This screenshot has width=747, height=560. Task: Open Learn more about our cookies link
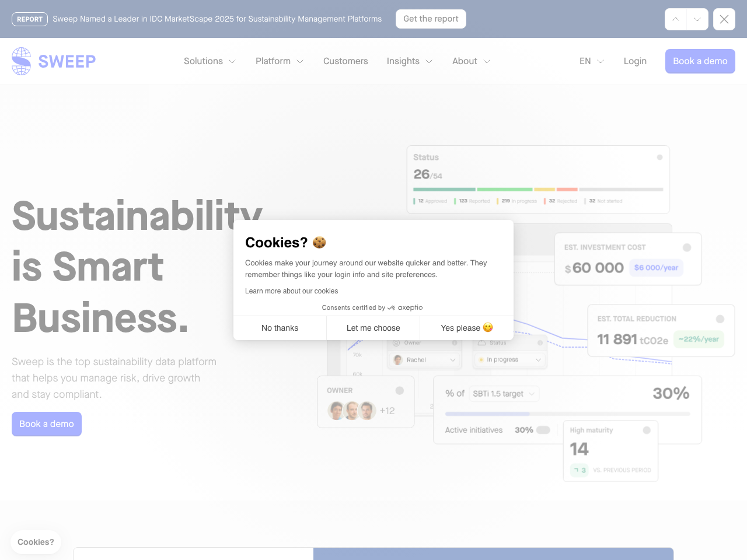[x=291, y=291]
